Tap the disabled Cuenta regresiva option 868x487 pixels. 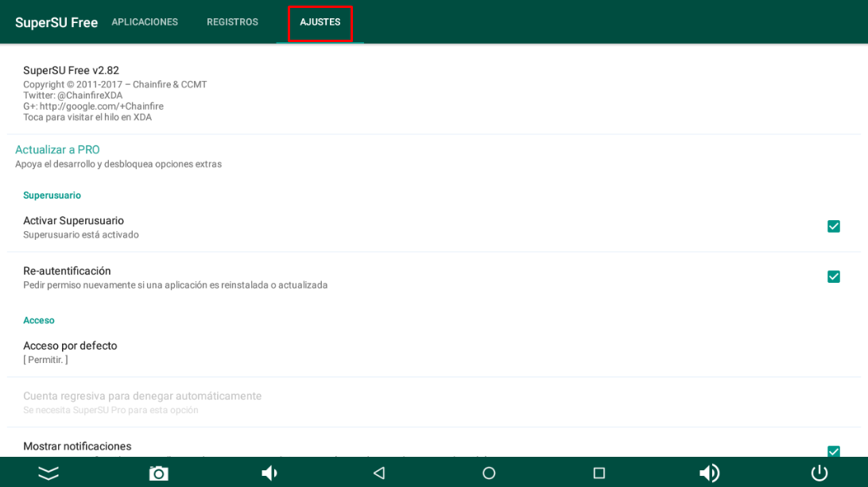[x=142, y=402]
